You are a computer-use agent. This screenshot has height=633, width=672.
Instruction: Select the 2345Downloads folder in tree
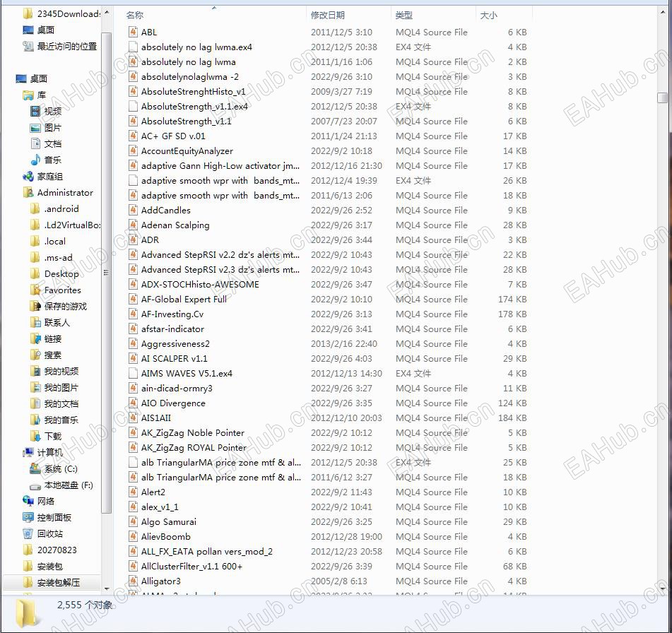tap(62, 13)
